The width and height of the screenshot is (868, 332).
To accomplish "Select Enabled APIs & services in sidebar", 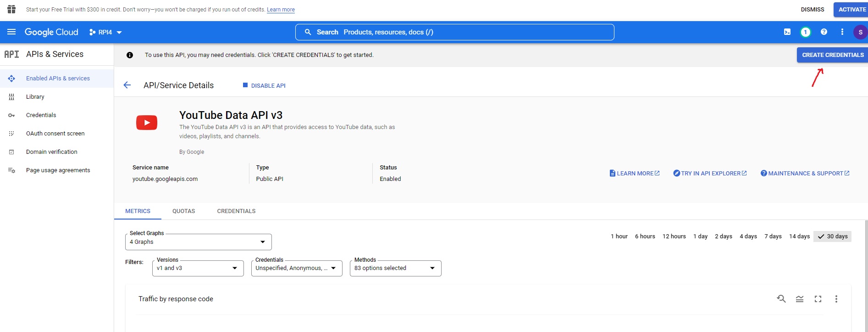I will 57,79.
